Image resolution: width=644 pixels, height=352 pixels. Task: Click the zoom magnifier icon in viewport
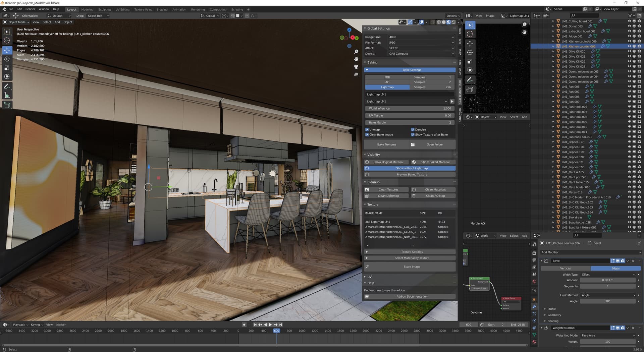click(x=356, y=52)
